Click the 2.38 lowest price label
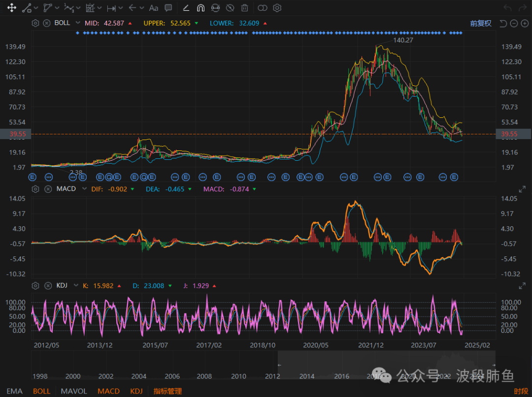The image size is (532, 397). click(76, 173)
